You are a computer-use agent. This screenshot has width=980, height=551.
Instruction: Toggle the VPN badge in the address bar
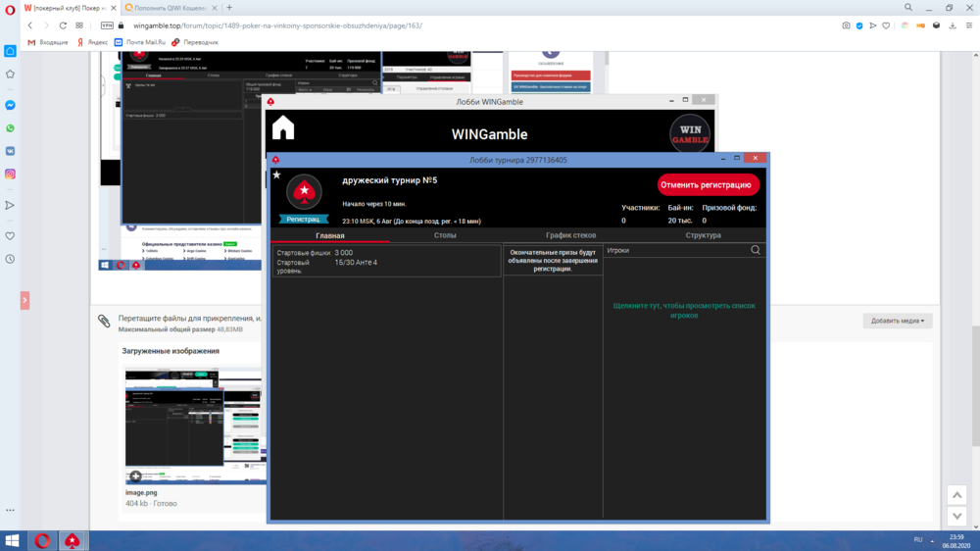[107, 25]
